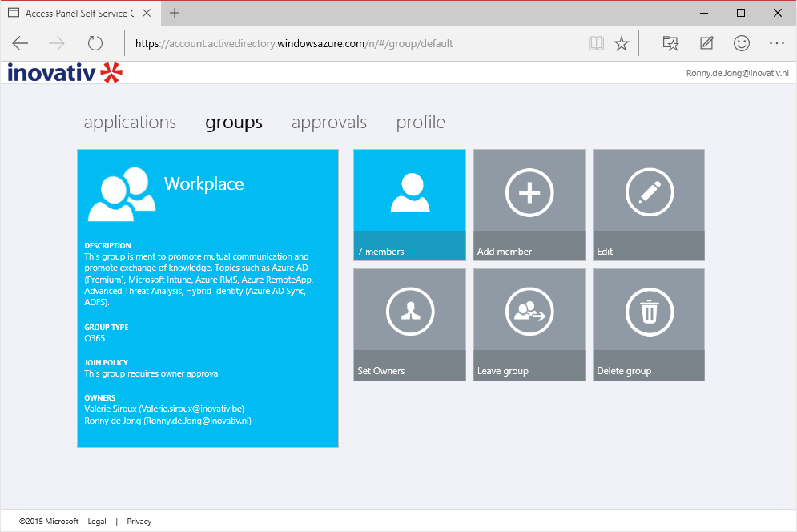This screenshot has height=532, width=797.
Task: Open the 7 members tile
Action: click(x=409, y=204)
